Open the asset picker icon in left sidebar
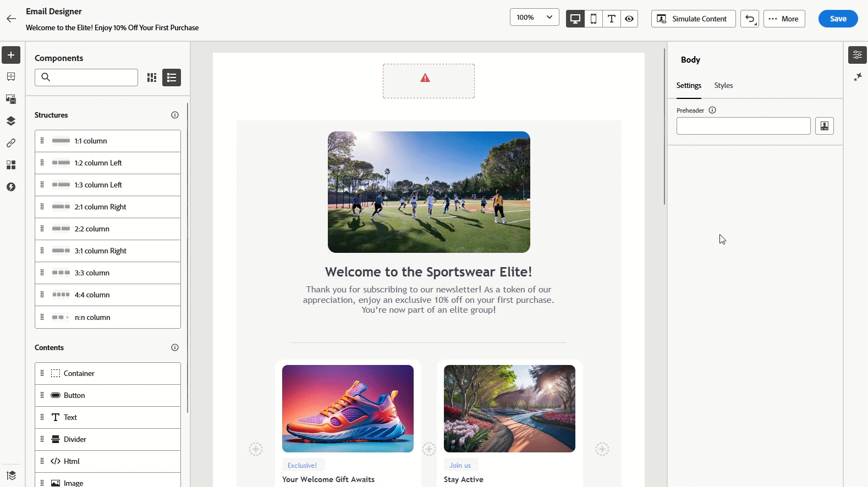The image size is (868, 487). (11, 99)
